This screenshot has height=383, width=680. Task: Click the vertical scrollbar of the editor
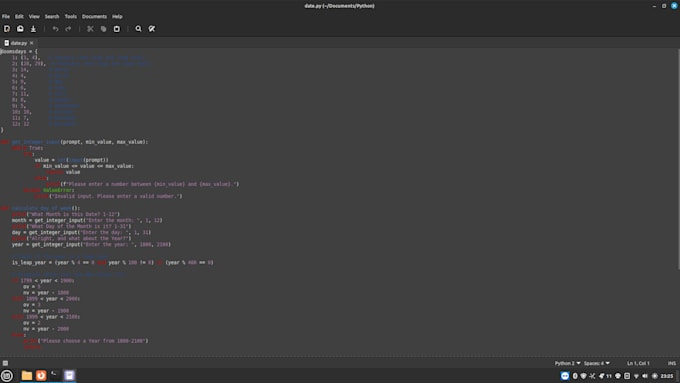pos(678,159)
